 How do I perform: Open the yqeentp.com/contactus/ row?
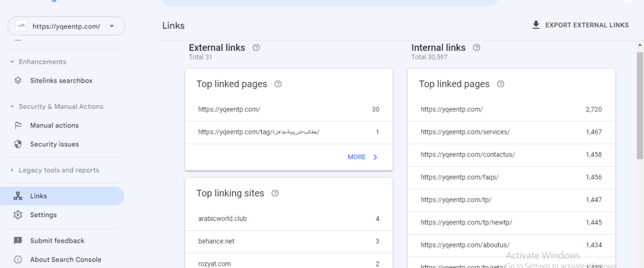[x=511, y=154]
